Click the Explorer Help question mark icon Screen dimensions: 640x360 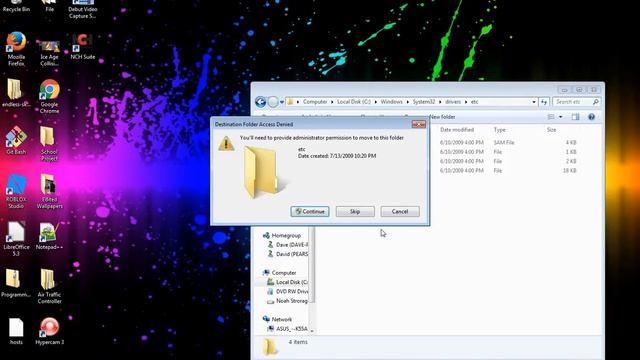tap(591, 117)
